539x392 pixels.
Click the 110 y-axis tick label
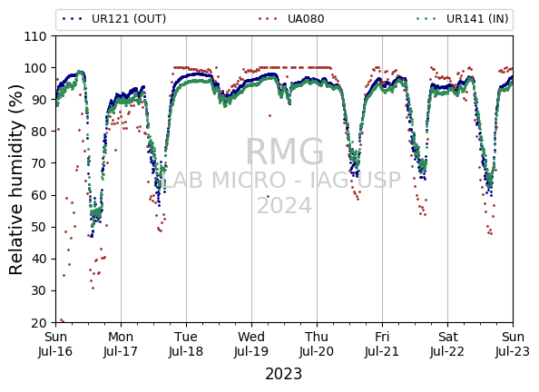[35, 36]
